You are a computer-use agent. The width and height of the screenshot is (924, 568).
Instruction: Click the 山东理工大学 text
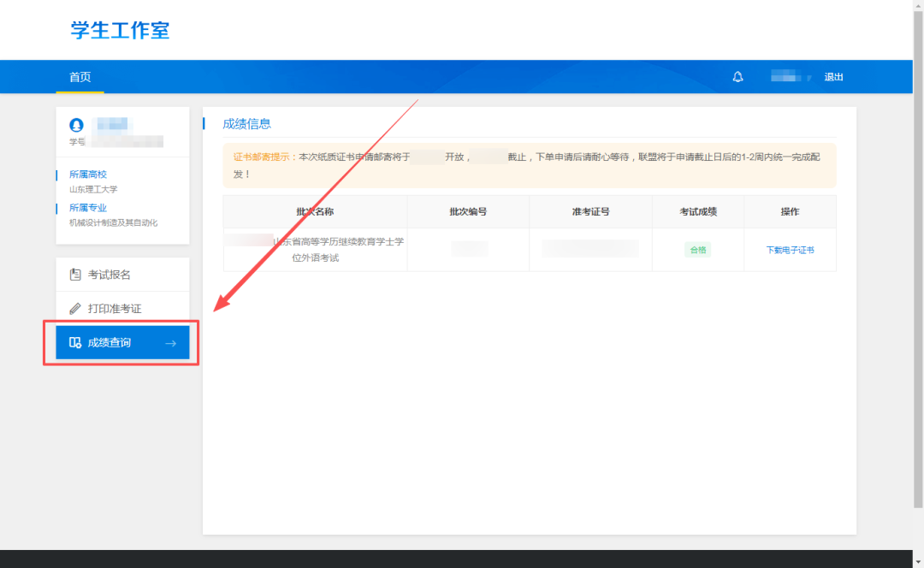coord(93,189)
